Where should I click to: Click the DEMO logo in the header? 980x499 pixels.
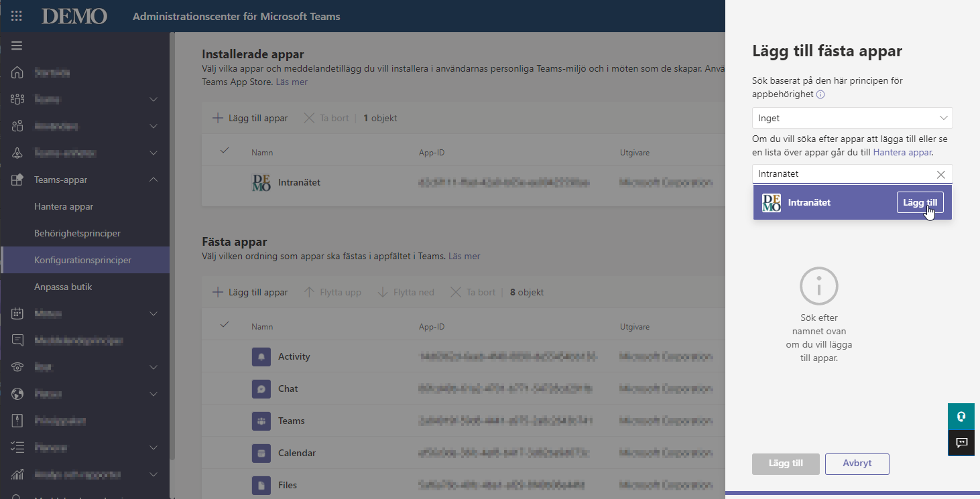tap(74, 16)
